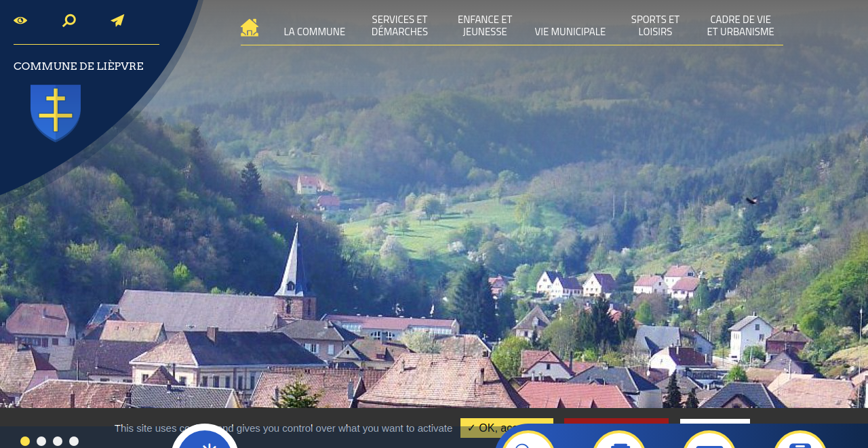The width and height of the screenshot is (868, 448).
Task: Select the third slideshow dot
Action: tap(58, 441)
